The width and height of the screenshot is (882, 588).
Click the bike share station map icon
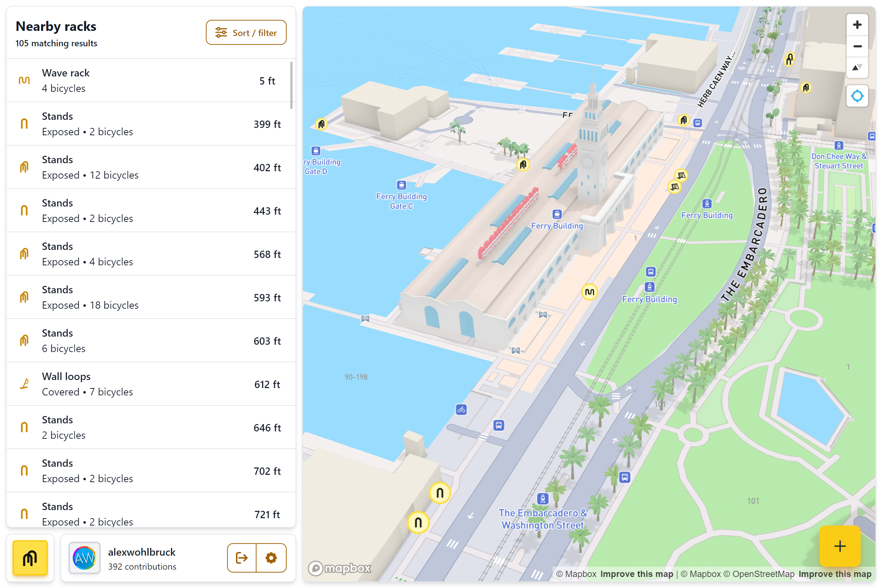(461, 409)
